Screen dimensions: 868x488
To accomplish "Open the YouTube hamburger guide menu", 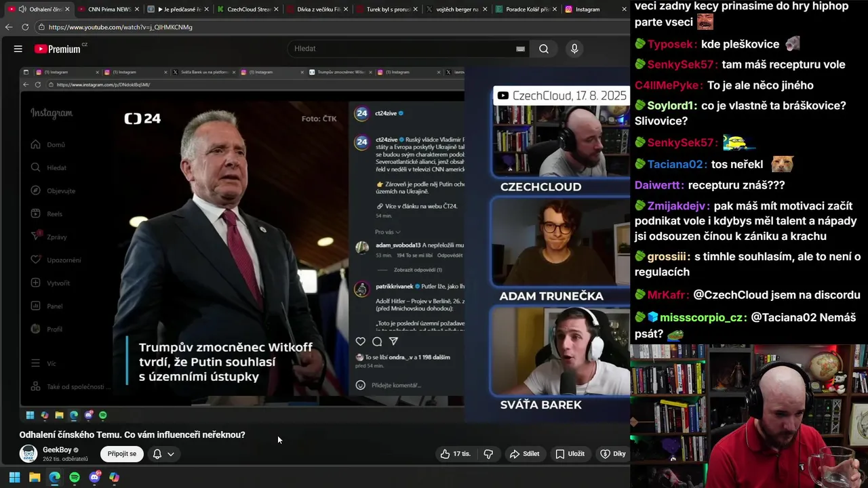I will tap(18, 49).
